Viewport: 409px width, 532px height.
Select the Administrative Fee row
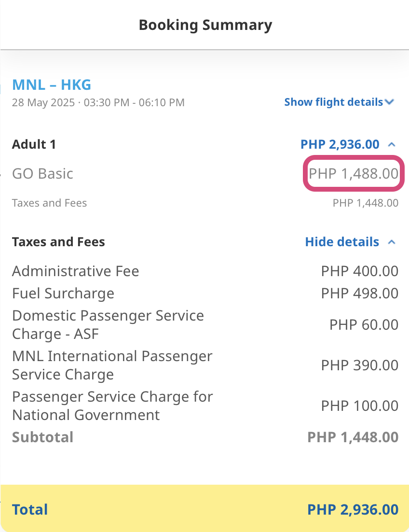76,271
